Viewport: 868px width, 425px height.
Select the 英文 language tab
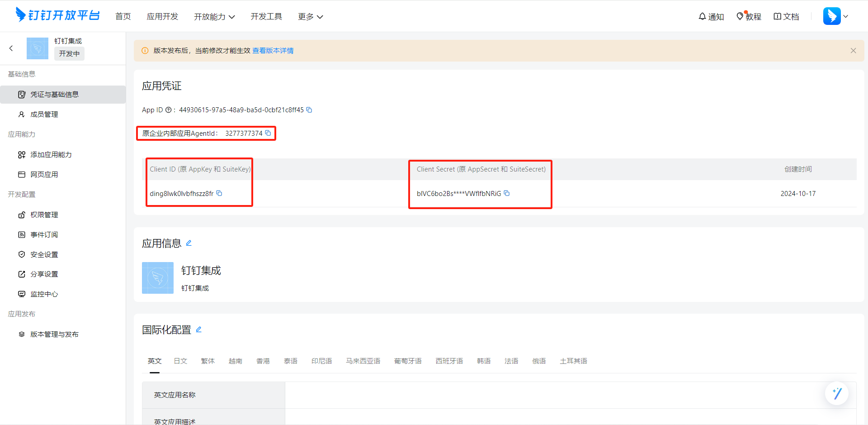[155, 361]
